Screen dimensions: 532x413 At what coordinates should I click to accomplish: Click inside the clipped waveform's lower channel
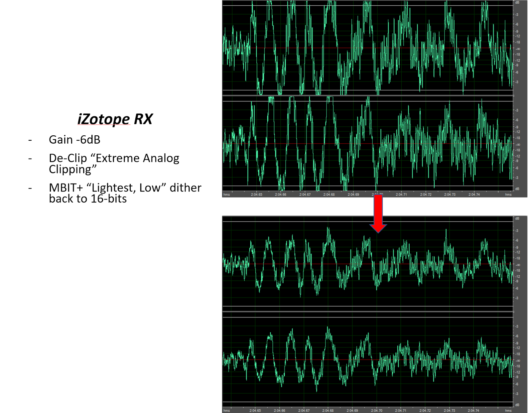(x=368, y=144)
